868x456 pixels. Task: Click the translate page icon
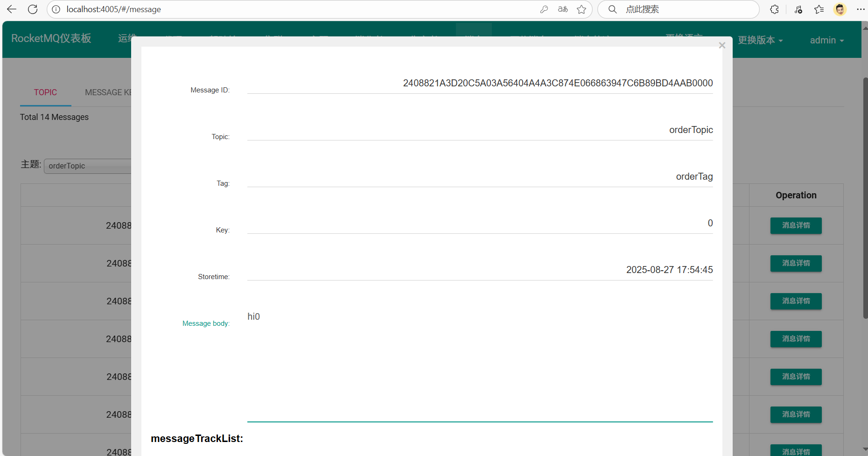tap(563, 9)
